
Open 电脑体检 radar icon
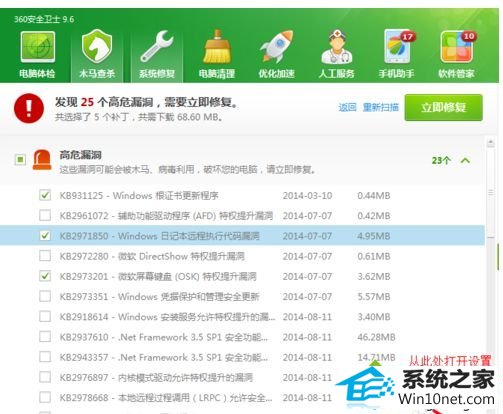[37, 47]
